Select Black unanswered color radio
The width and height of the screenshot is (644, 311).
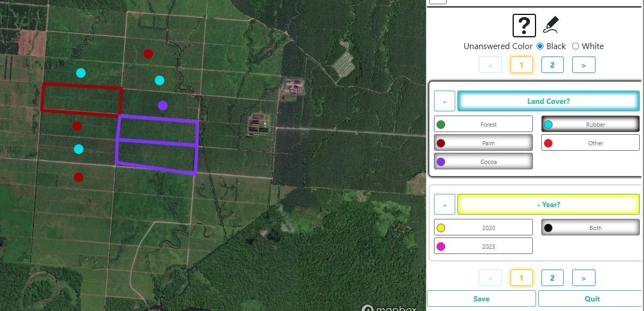540,46
